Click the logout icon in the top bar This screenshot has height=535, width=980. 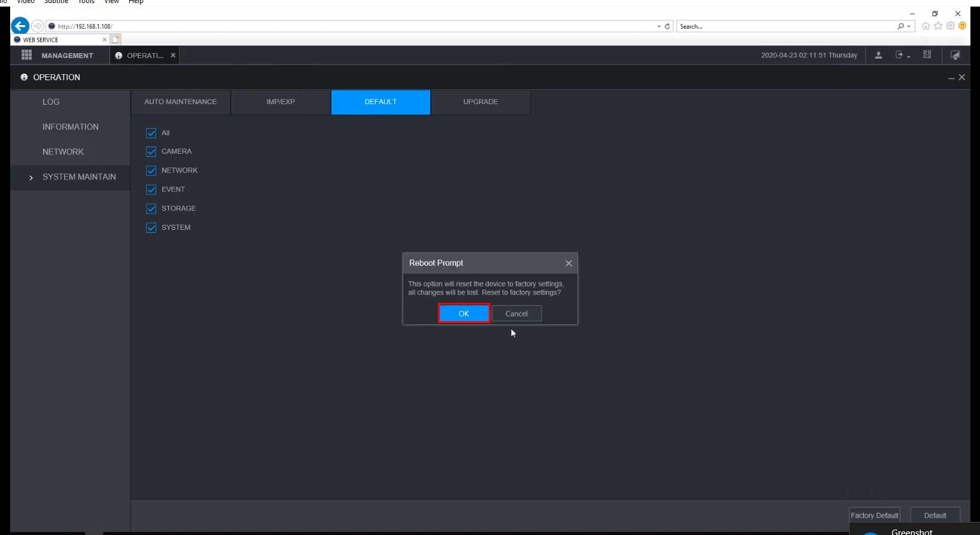point(899,55)
